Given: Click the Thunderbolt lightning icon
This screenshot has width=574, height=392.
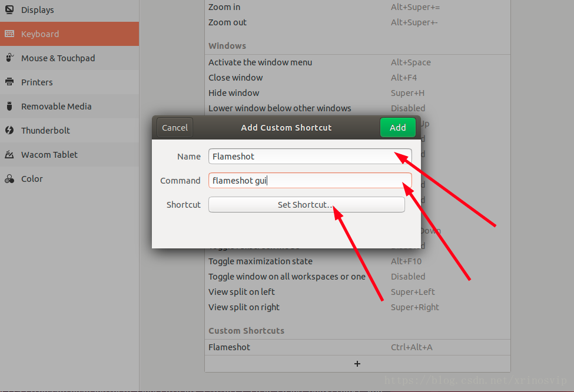Looking at the screenshot, I should pyautogui.click(x=9, y=130).
